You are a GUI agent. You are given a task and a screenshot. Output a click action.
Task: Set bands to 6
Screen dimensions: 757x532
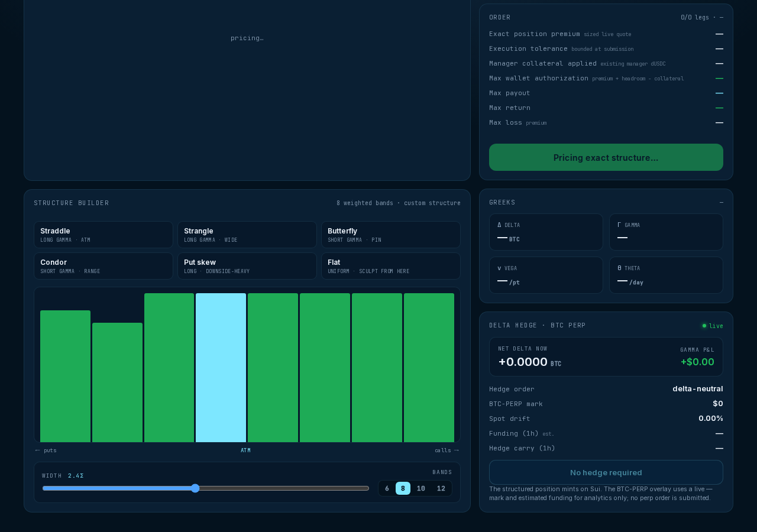pos(387,488)
